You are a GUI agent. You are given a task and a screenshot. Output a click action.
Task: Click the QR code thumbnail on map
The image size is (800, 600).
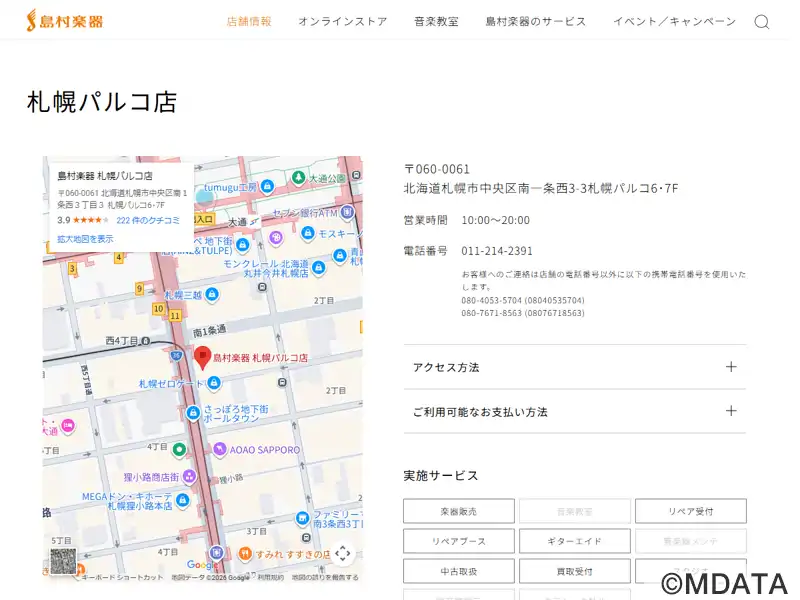tap(63, 561)
